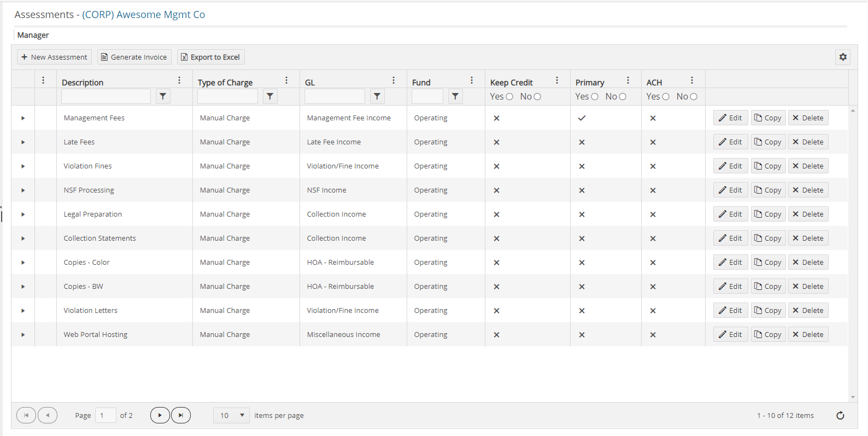
Task: Open the Fund column options menu
Action: [x=472, y=80]
